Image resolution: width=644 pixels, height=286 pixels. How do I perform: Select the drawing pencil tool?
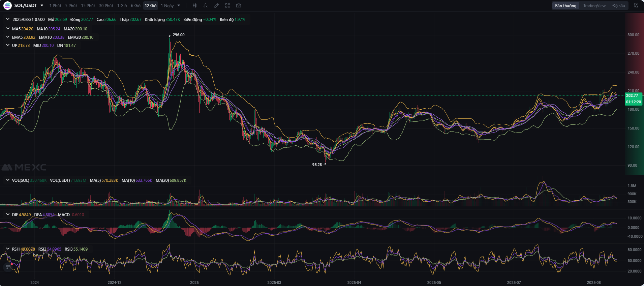[217, 5]
